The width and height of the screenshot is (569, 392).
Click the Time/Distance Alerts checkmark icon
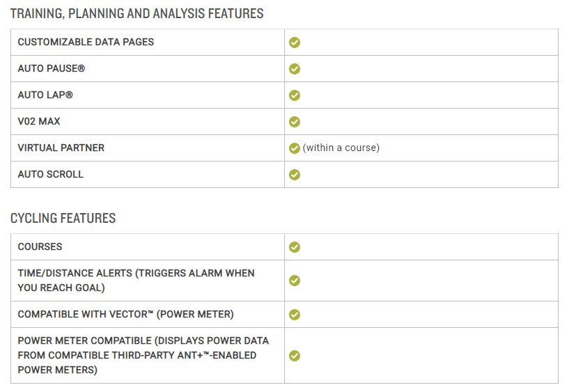[295, 281]
